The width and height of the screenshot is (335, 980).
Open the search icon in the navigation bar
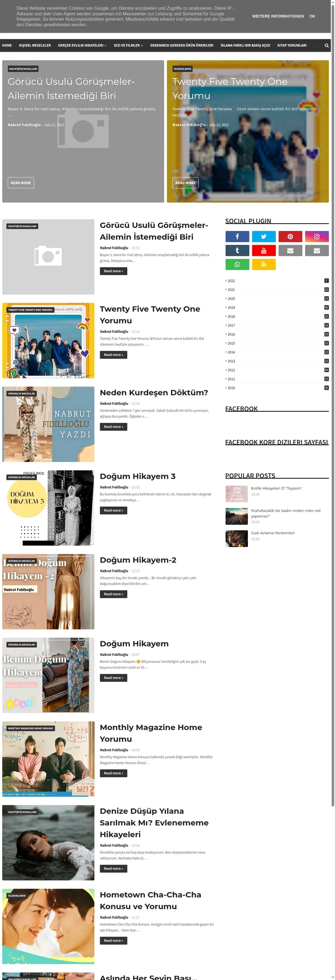coord(326,45)
